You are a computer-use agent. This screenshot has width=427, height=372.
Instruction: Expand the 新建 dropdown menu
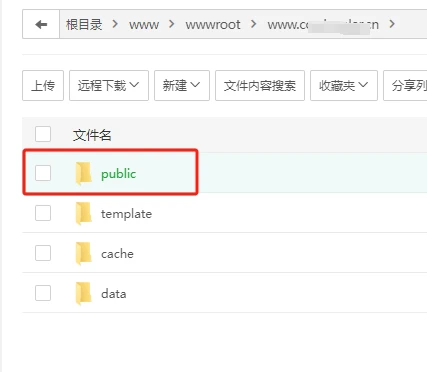click(x=182, y=85)
